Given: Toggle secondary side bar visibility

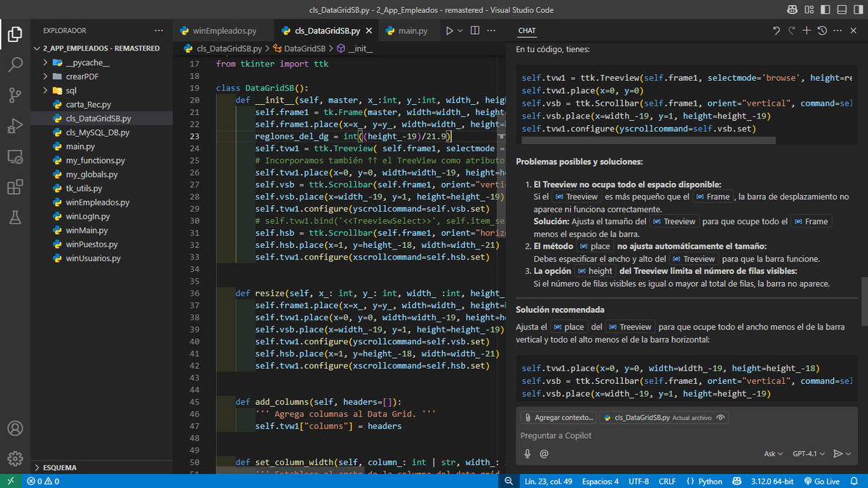Looking at the screenshot, I should [x=860, y=10].
